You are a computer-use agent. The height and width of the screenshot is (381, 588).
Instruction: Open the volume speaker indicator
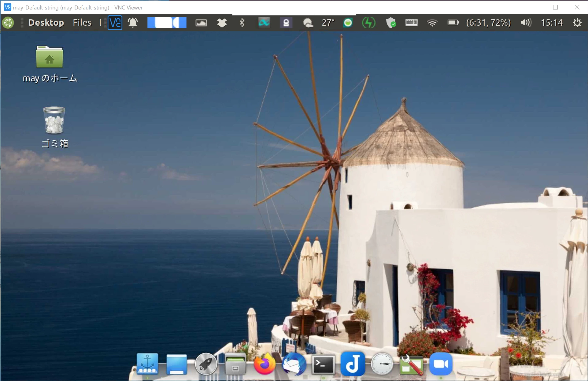coord(526,23)
